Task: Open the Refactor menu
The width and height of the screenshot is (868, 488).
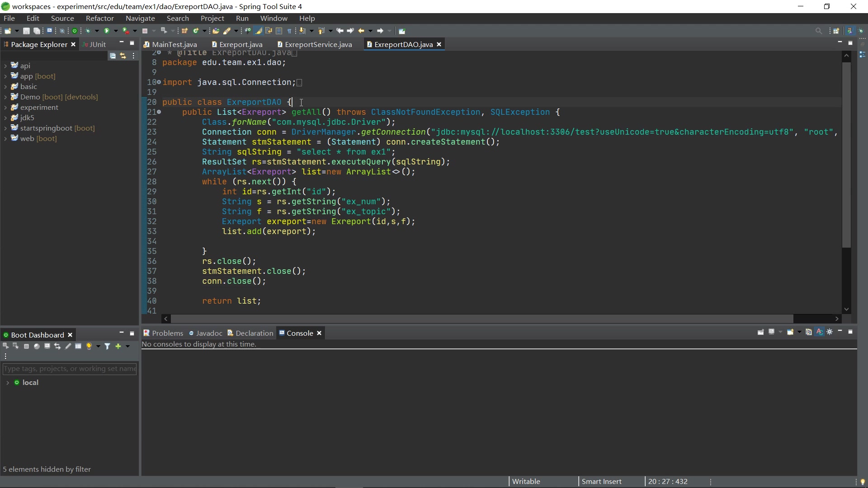Action: (99, 18)
